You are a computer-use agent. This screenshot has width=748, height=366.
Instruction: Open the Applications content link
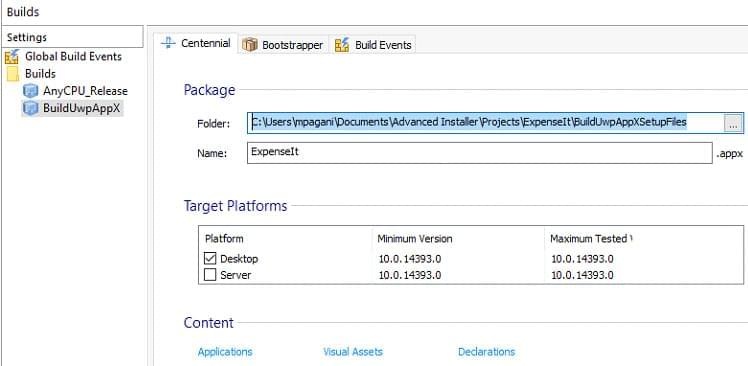[x=225, y=352]
